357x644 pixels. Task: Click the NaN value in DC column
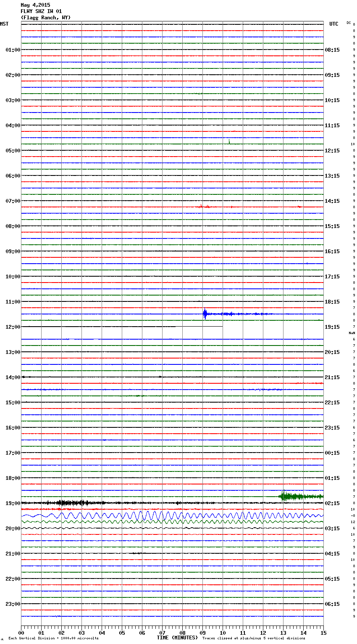pyautogui.click(x=352, y=333)
